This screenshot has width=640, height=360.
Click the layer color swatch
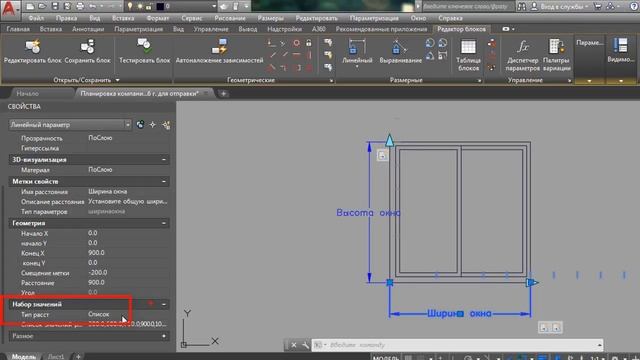[x=160, y=6]
